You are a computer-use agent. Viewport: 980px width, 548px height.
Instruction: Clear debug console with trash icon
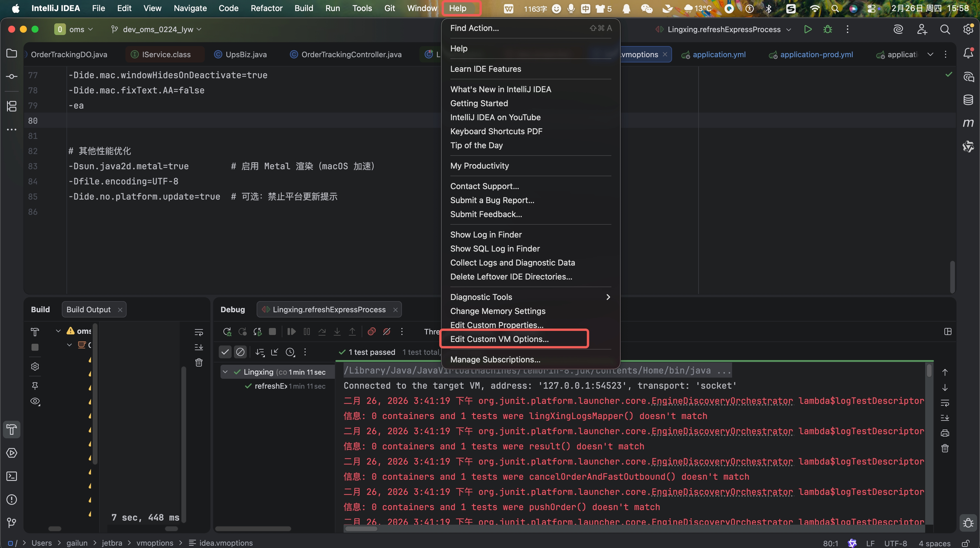tap(945, 448)
